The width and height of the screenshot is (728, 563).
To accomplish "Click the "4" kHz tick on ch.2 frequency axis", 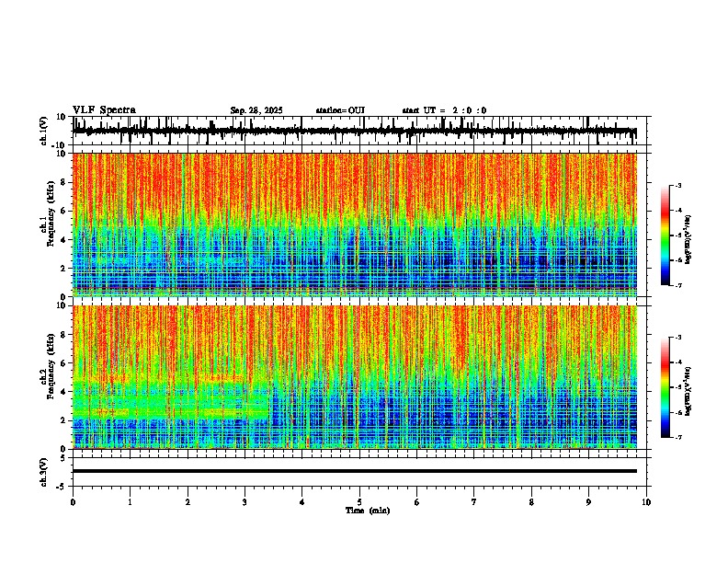I will 64,392.
